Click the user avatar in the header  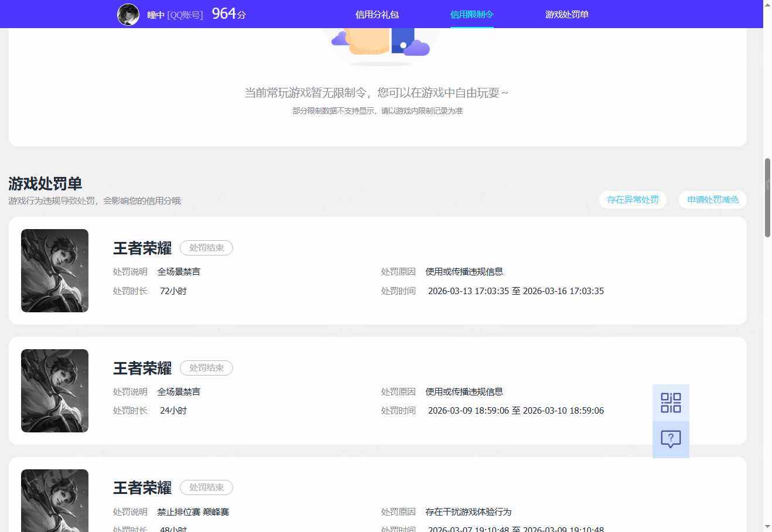click(x=128, y=14)
